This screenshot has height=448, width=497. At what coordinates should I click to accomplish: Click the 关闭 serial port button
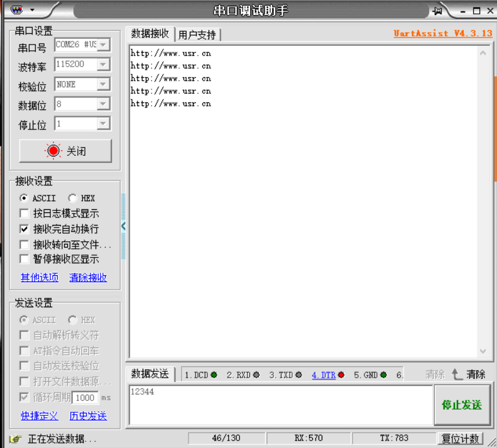coord(65,151)
